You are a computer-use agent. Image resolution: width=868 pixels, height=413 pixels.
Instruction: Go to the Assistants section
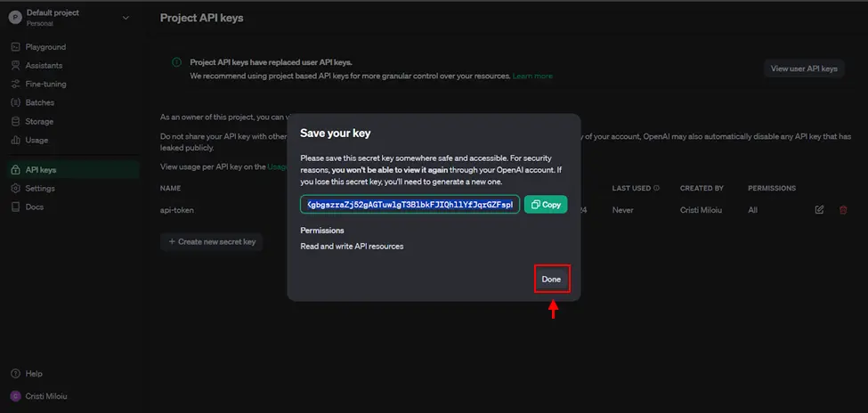[44, 65]
